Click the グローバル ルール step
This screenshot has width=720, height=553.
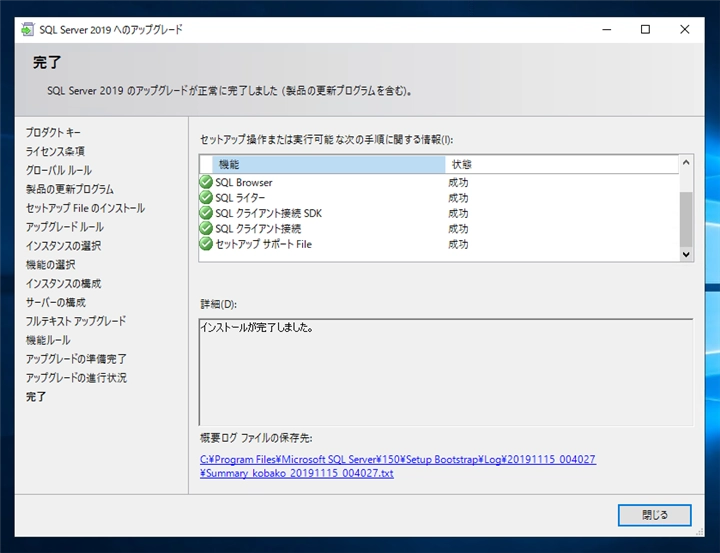click(x=59, y=170)
